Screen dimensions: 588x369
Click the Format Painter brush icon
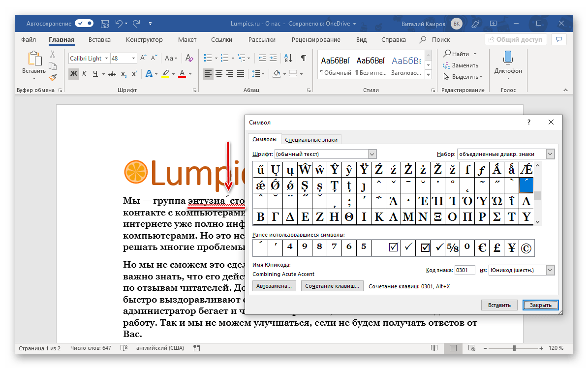(x=53, y=77)
